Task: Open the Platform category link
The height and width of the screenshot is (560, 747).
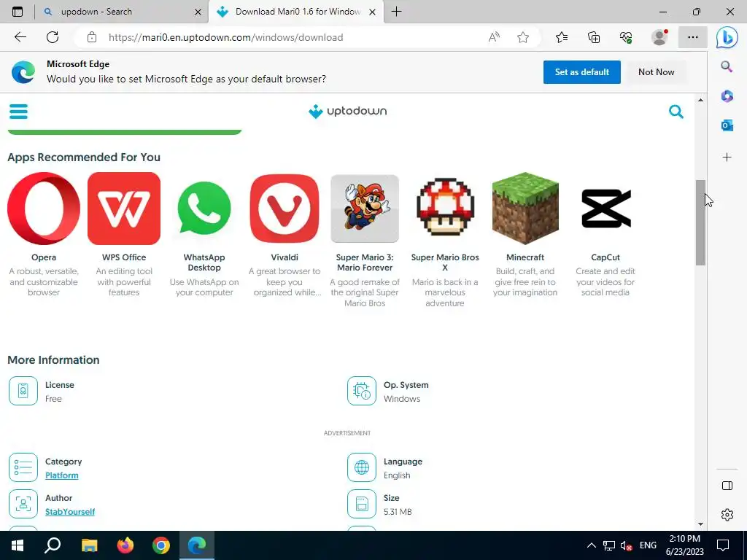Action: point(62,475)
